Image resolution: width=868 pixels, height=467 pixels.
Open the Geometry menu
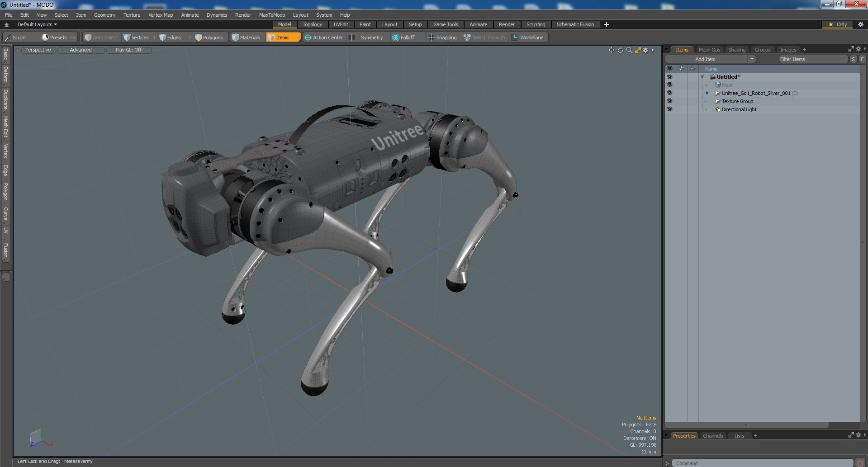(104, 15)
